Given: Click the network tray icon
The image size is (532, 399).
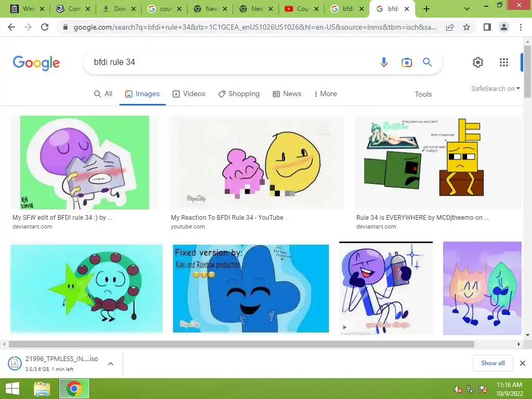Looking at the screenshot, I should [470, 390].
